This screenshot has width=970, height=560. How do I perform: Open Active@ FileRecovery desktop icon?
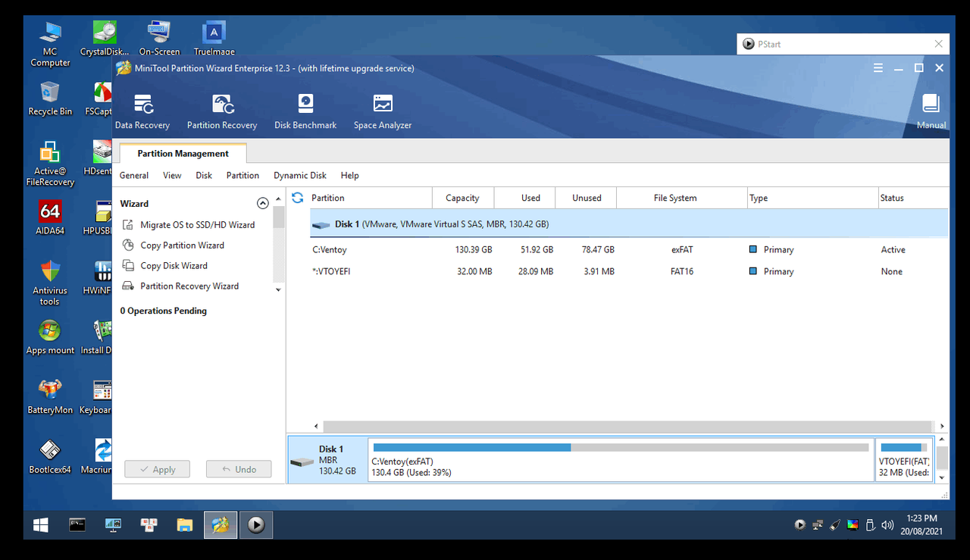click(50, 163)
